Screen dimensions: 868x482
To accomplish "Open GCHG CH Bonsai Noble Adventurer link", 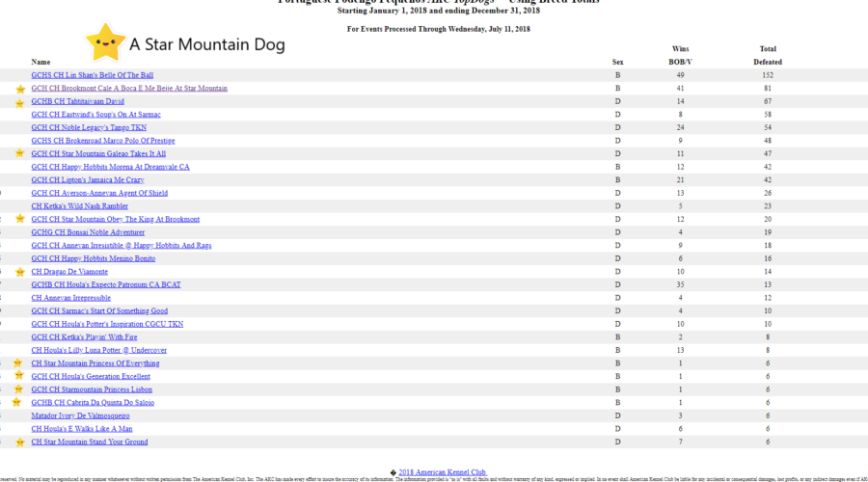I will pos(88,232).
